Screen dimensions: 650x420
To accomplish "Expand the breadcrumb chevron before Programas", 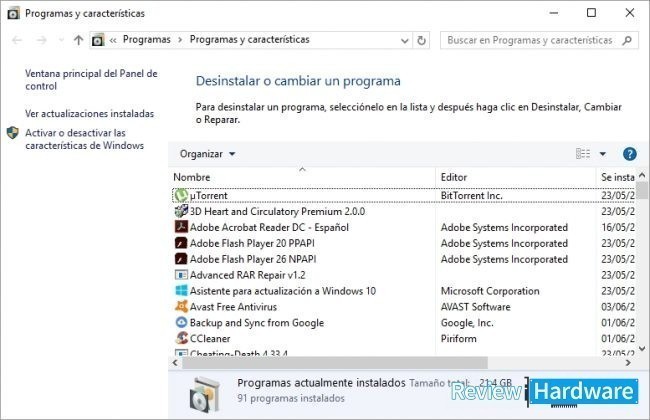I will 113,40.
